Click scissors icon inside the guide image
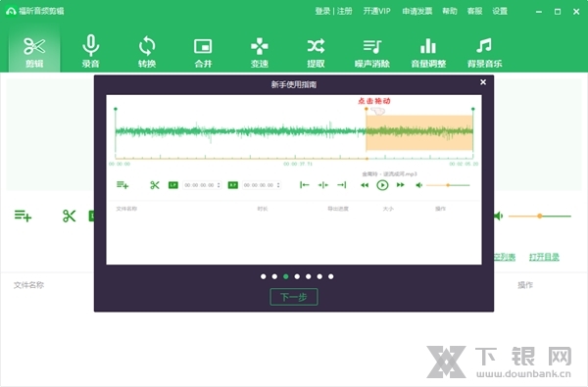588x387 pixels. [x=155, y=185]
